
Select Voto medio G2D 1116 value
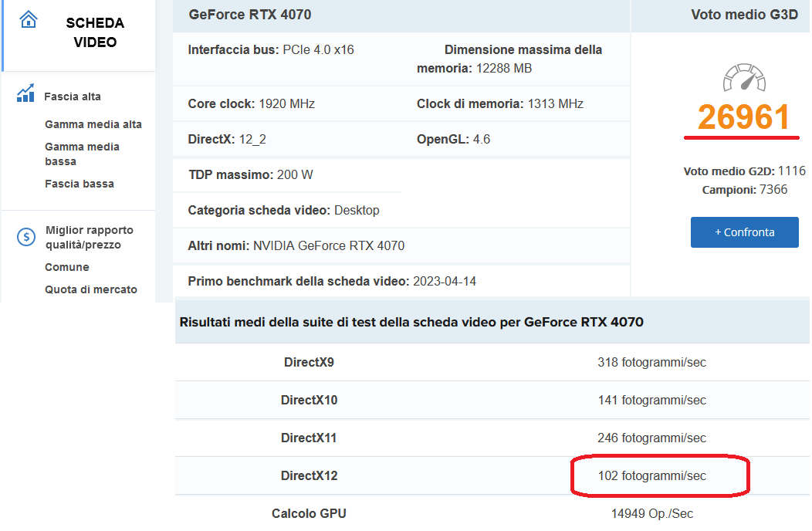coord(792,171)
